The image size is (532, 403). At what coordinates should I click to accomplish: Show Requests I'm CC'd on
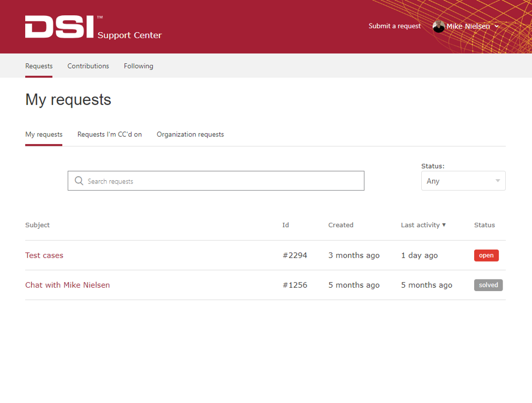[x=109, y=134]
